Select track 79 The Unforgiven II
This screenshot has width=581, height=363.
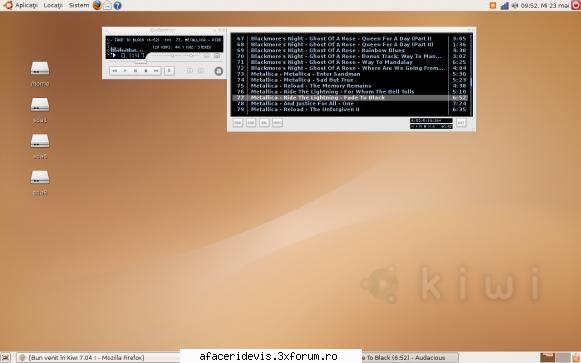350,110
